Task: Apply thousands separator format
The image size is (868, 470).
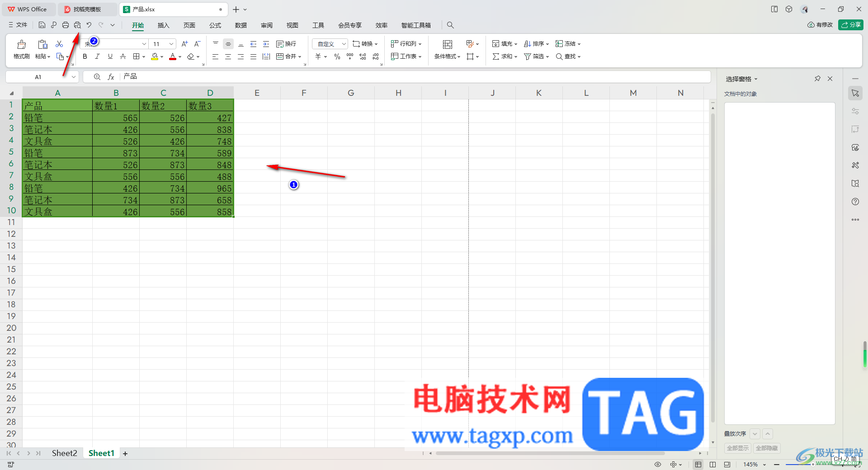Action: pyautogui.click(x=350, y=56)
